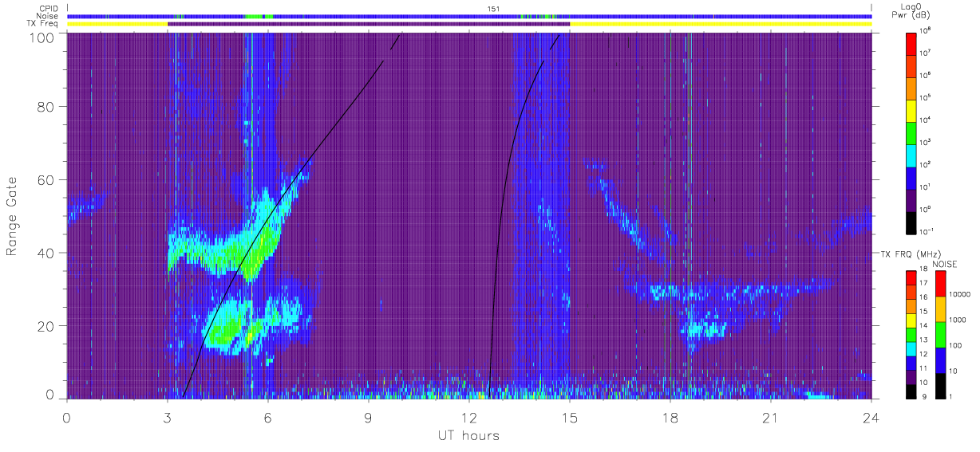Click the 18 tick on UT hours axis
Image resolution: width=980 pixels, height=452 pixels.
(670, 418)
